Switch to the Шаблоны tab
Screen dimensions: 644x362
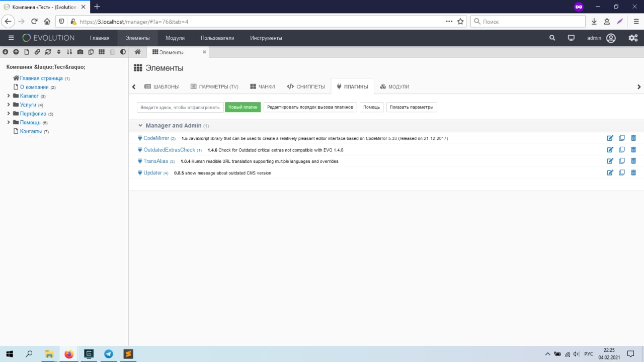click(x=162, y=86)
